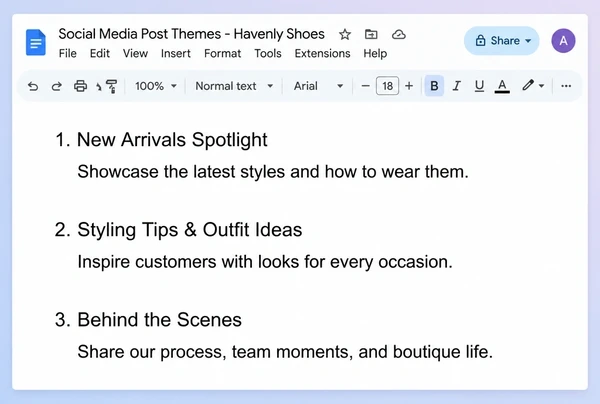The height and width of the screenshot is (404, 600).
Task: Decrease font size with minus
Action: click(365, 86)
